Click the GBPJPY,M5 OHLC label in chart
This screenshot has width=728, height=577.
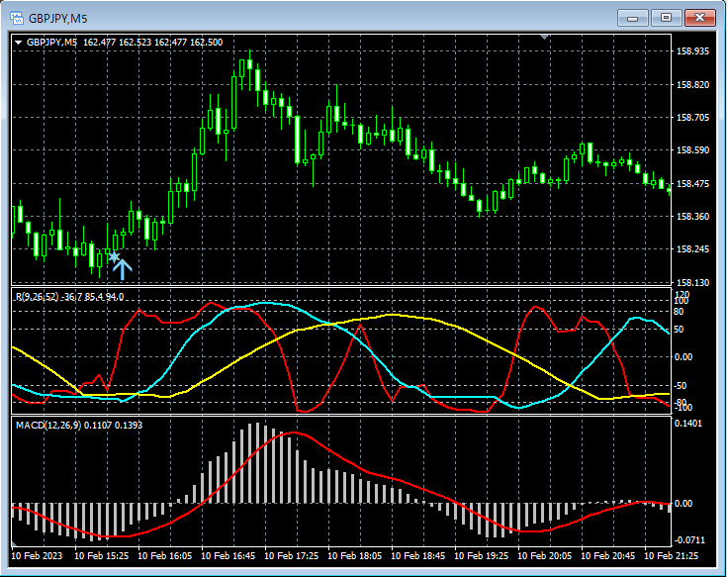point(124,43)
